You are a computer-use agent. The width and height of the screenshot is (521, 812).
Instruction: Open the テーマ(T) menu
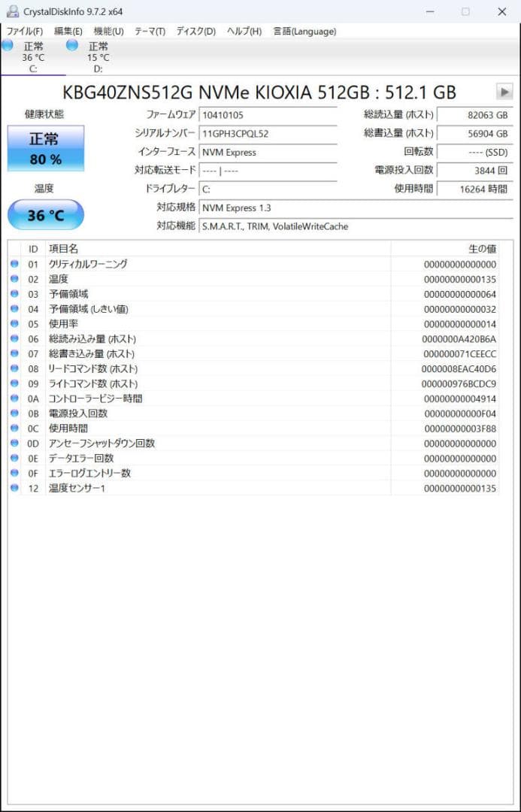[150, 32]
